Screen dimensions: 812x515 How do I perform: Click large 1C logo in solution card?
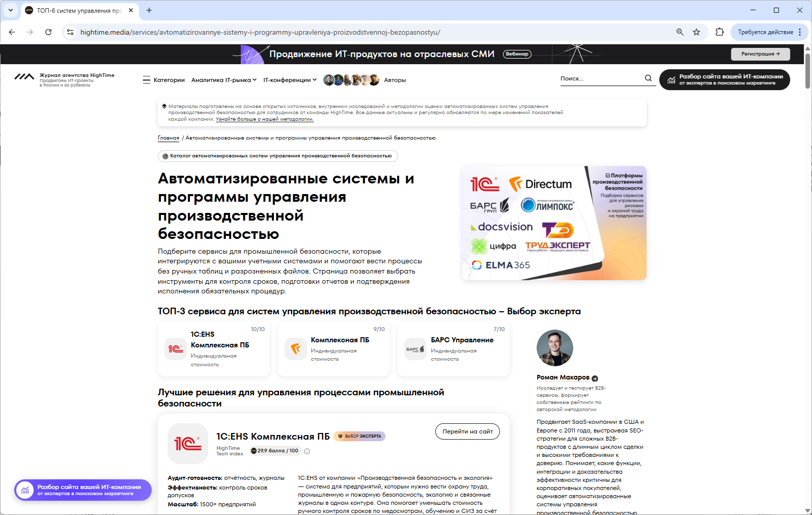188,444
